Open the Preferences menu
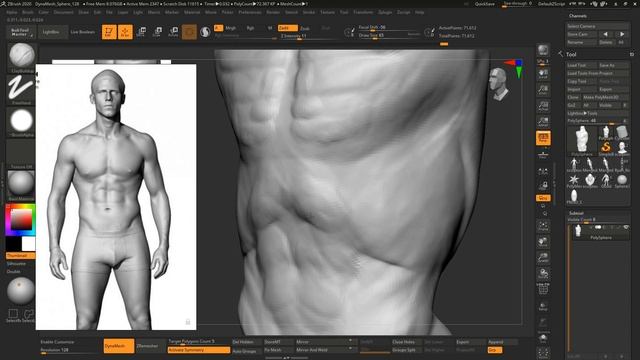Image resolution: width=640 pixels, height=360 pixels. coord(250,12)
